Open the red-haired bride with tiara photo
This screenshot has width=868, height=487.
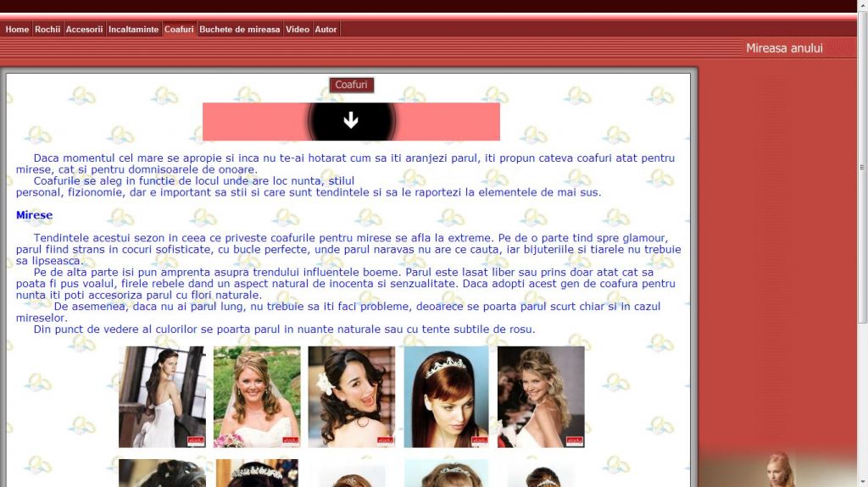pyautogui.click(x=446, y=396)
